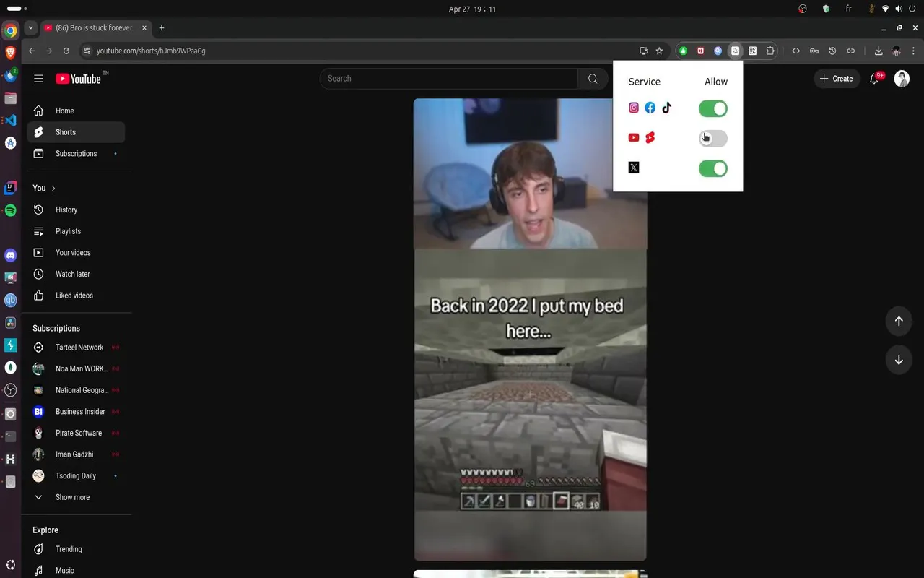The height and width of the screenshot is (578, 924).
Task: Click the address bar URL
Action: pyautogui.click(x=151, y=51)
